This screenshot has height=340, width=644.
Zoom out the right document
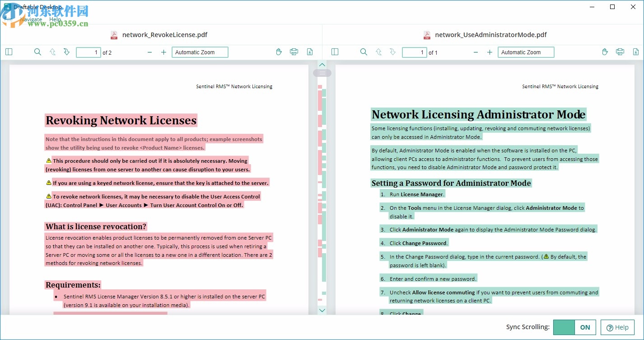(476, 52)
